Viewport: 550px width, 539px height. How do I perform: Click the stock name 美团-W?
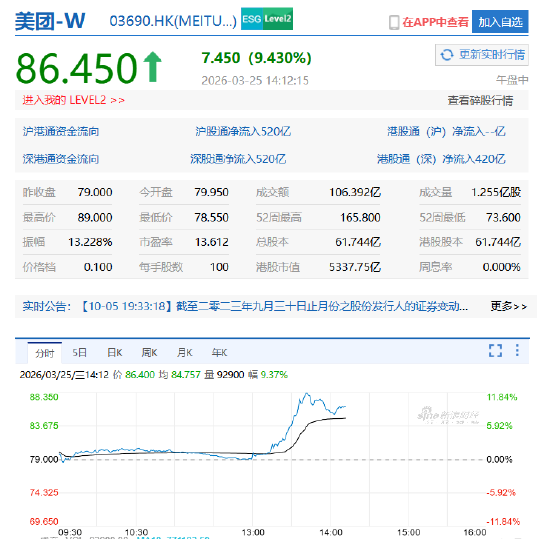50,21
